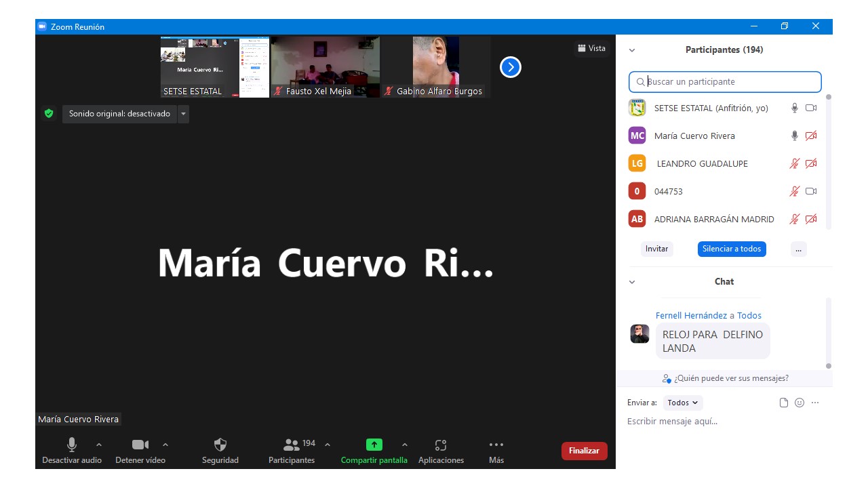Click the green encryption shield icon

(49, 114)
